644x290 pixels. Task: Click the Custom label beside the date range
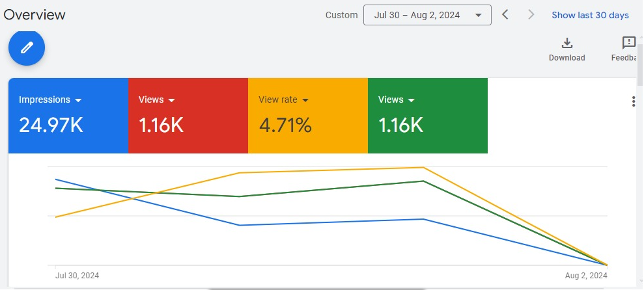[x=341, y=15]
